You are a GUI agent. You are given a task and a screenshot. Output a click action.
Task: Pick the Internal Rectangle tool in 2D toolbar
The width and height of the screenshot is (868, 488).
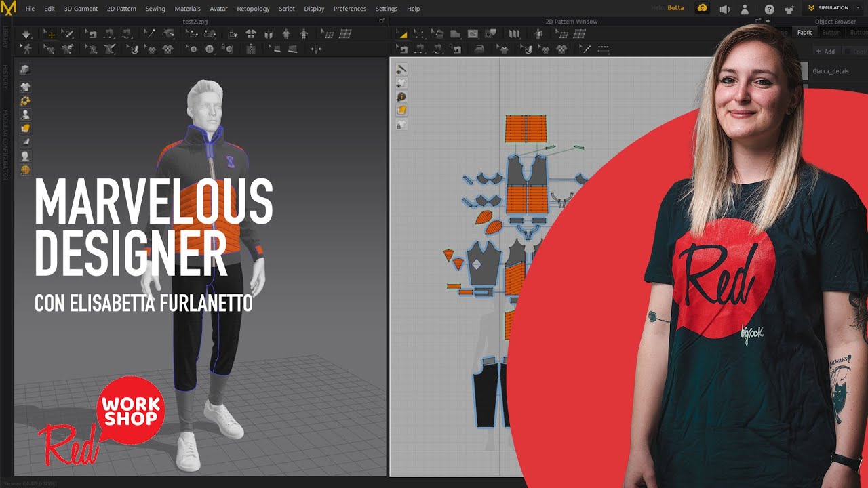(x=473, y=35)
